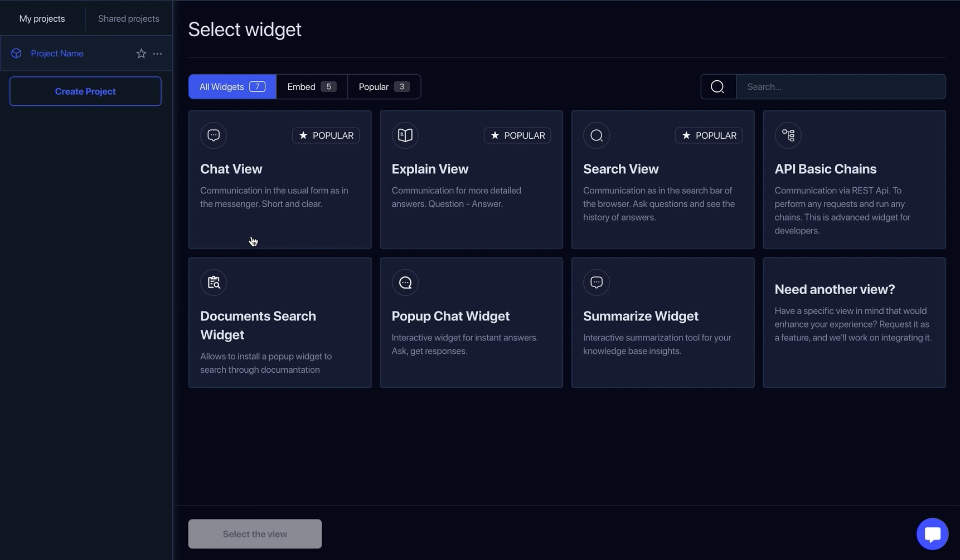Select the Need another view card
This screenshot has width=960, height=560.
pos(854,322)
